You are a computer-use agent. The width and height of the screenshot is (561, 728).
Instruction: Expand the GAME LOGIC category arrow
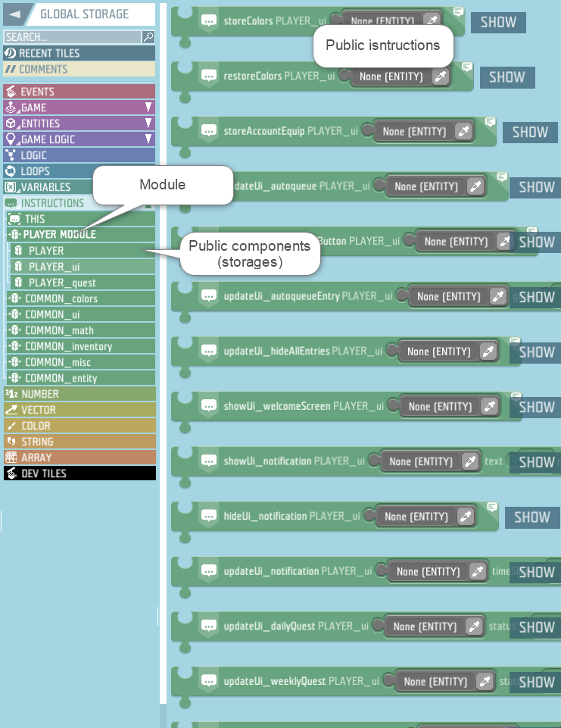(x=148, y=139)
